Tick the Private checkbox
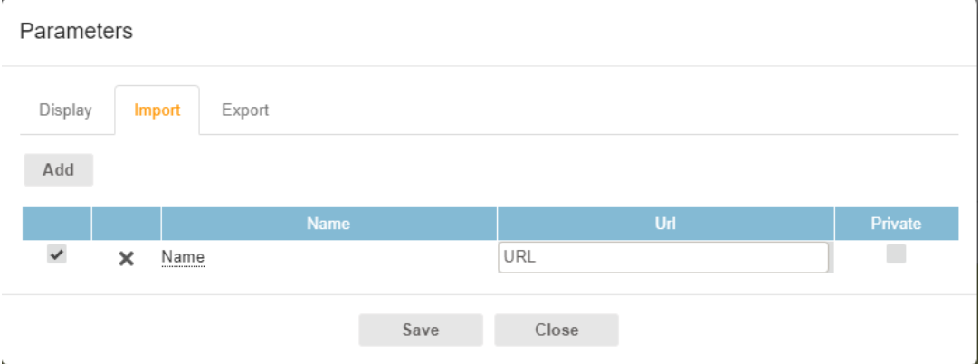The width and height of the screenshot is (980, 364). [896, 255]
